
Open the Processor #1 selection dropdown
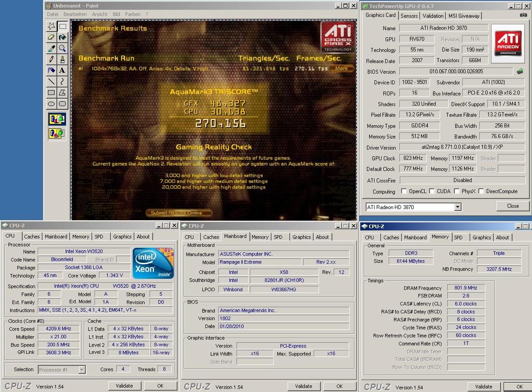pos(82,370)
